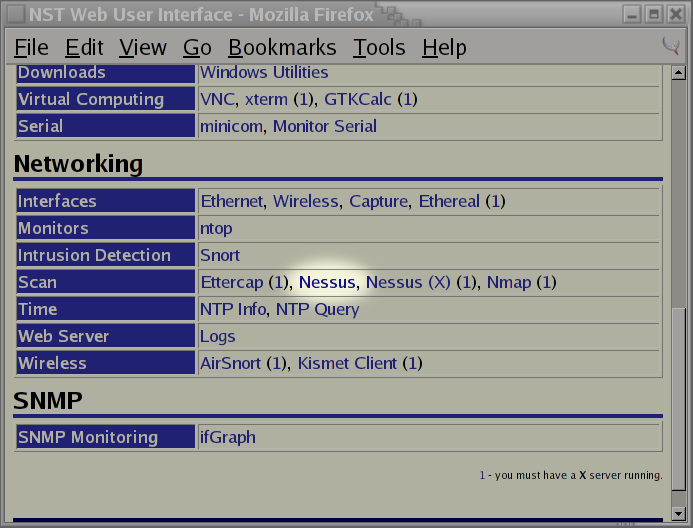Click the vertical scrollbar thumb
The width and height of the screenshot is (693, 528).
(678, 398)
